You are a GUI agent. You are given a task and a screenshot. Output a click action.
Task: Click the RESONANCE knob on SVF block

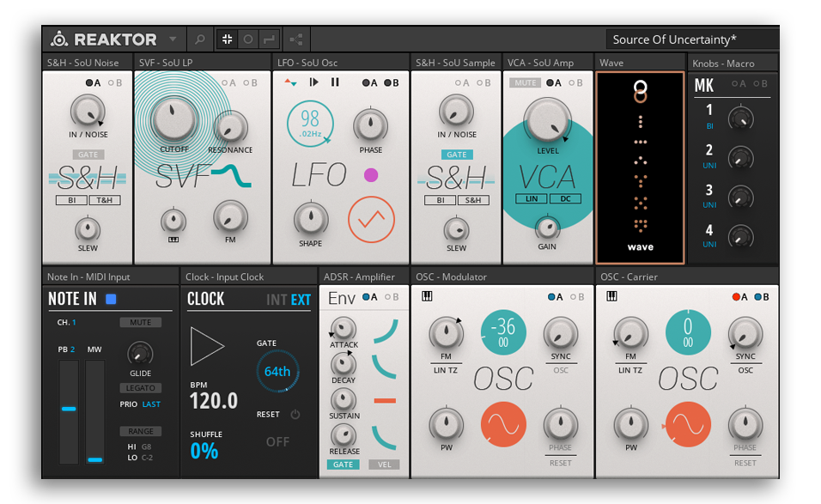(230, 128)
